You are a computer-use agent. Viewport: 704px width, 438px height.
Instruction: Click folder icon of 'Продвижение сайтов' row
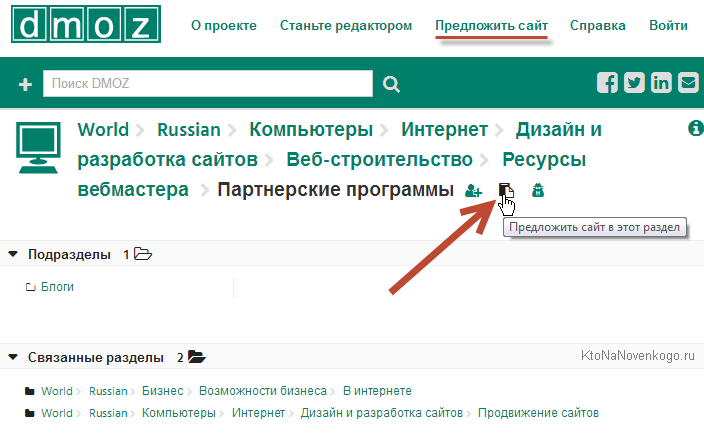point(30,413)
